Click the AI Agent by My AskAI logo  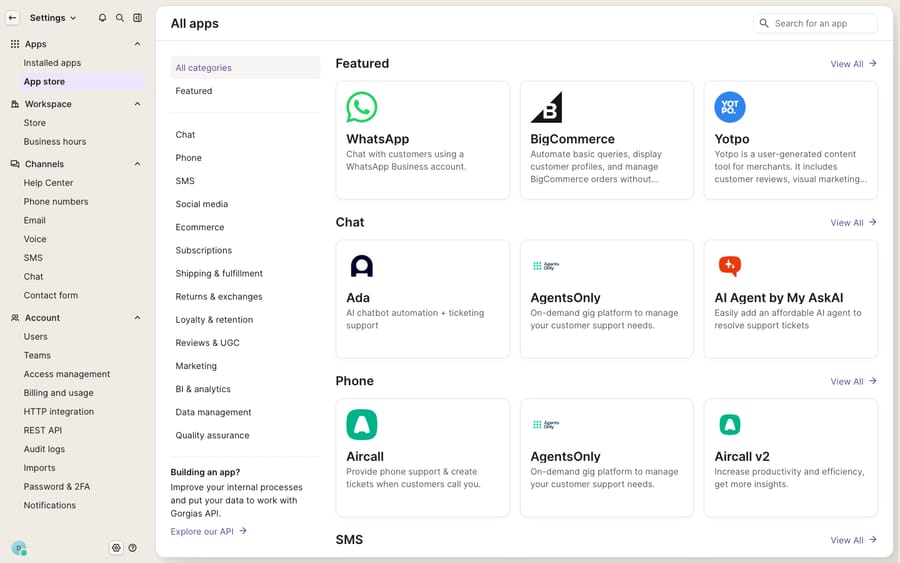point(730,266)
